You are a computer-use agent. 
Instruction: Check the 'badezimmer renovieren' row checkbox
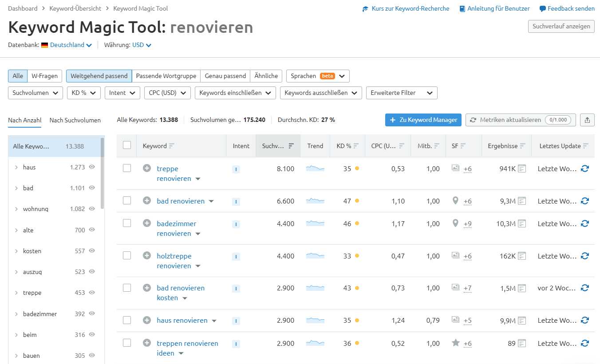127,223
